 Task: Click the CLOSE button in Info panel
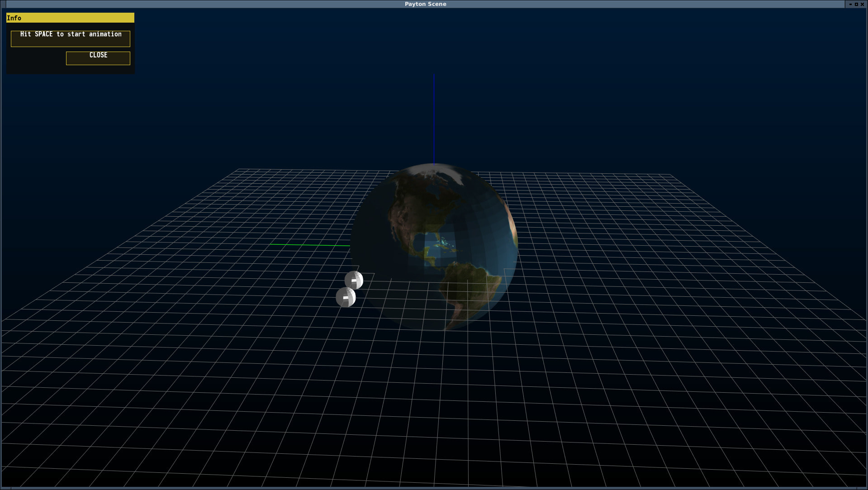pyautogui.click(x=98, y=58)
